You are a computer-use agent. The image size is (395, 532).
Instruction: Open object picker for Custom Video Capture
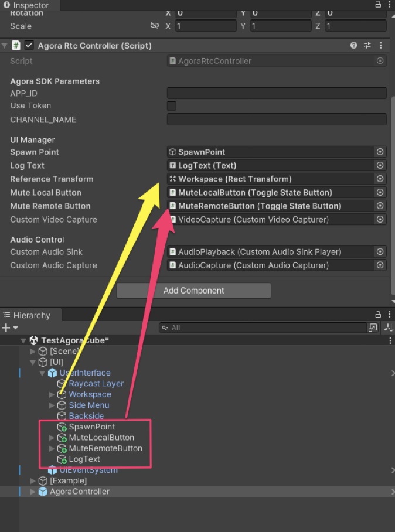point(380,219)
